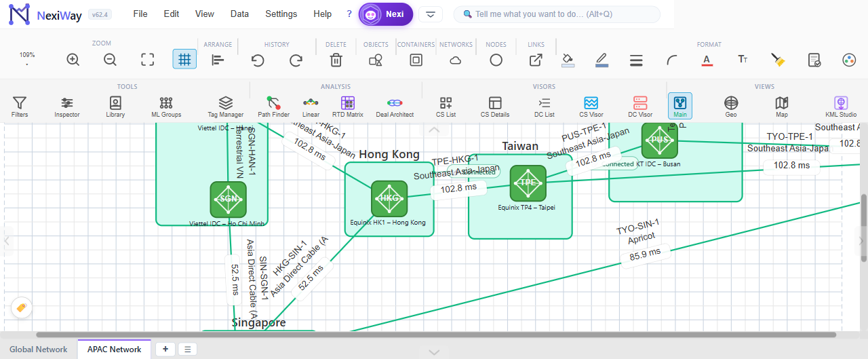Screen dimensions: 868x359
Task: Click the zoom out magnifier icon
Action: tap(110, 60)
